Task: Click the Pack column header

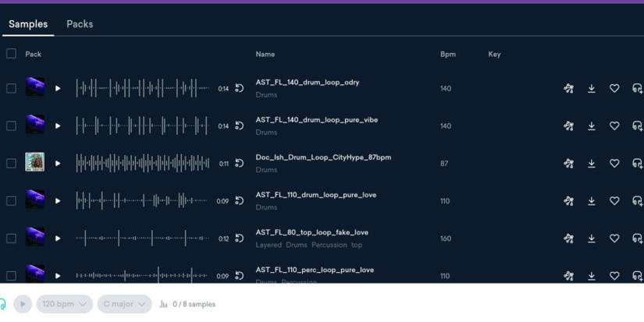Action: tap(34, 54)
